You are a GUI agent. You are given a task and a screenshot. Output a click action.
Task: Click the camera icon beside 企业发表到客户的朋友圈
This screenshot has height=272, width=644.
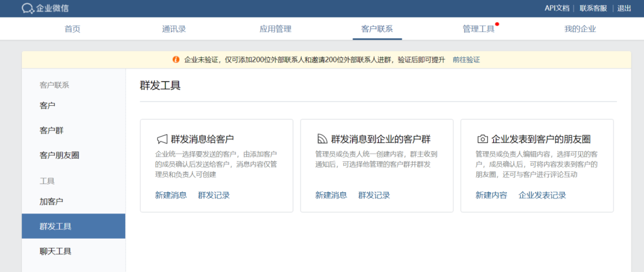[482, 139]
